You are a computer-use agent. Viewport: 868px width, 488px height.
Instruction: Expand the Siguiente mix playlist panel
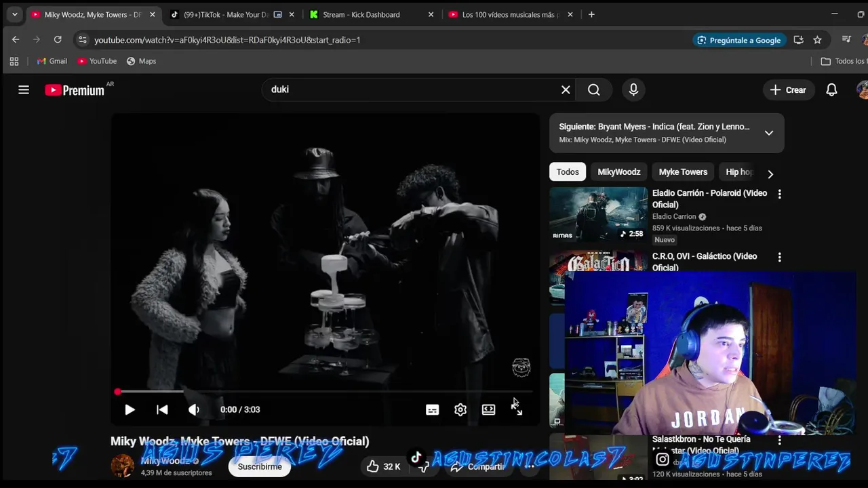point(769,133)
